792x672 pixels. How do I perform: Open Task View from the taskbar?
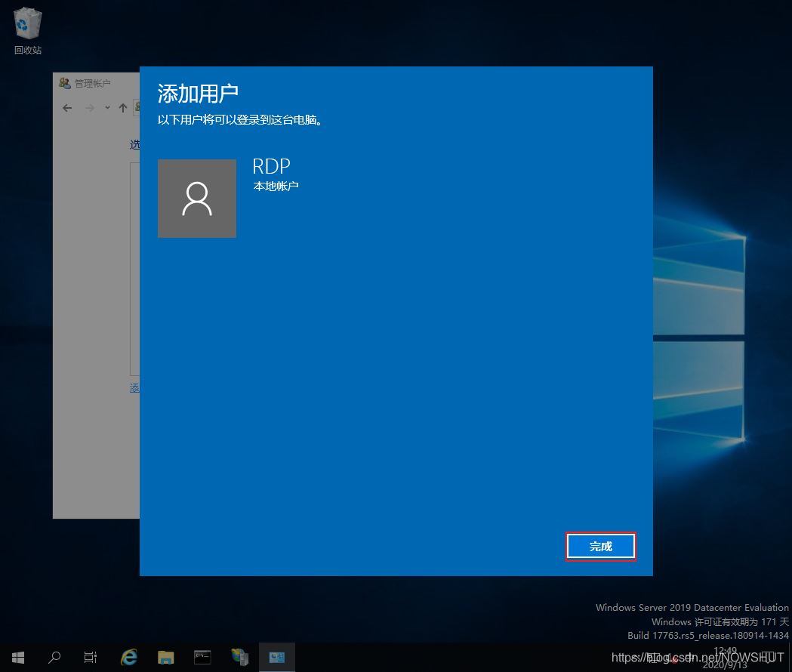[x=91, y=657]
